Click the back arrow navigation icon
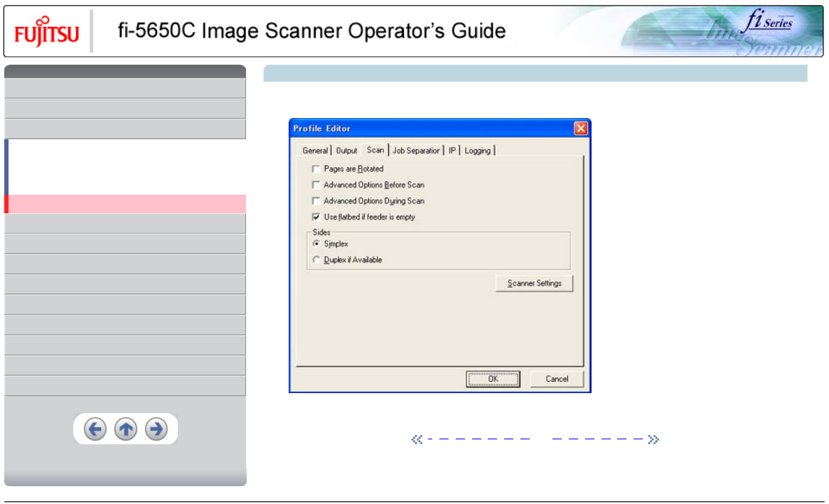 point(95,429)
